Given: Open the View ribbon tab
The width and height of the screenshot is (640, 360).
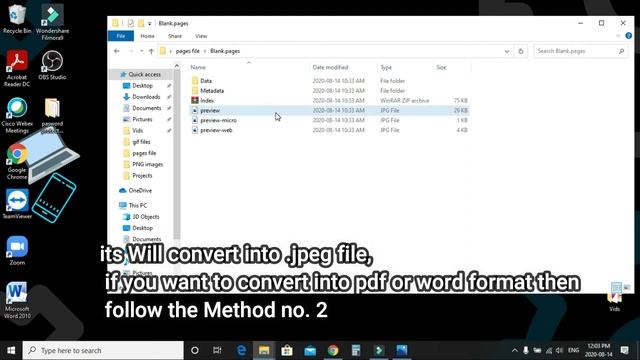Looking at the screenshot, I should point(201,36).
